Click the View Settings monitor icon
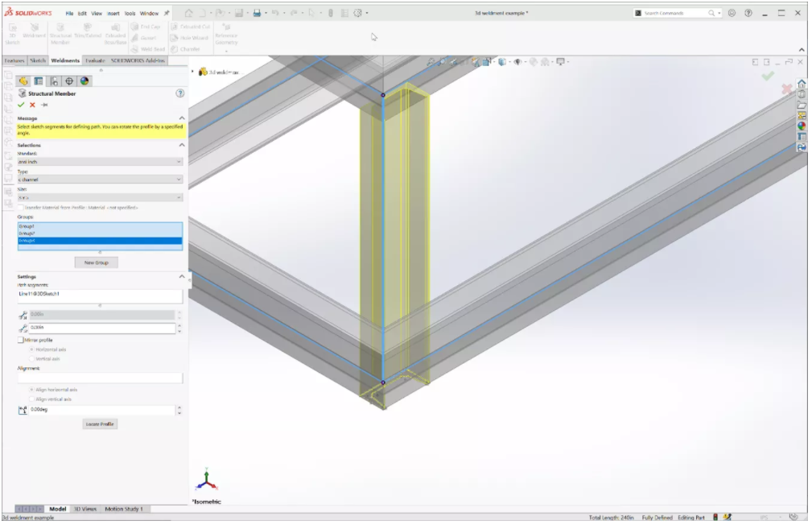 (x=560, y=62)
